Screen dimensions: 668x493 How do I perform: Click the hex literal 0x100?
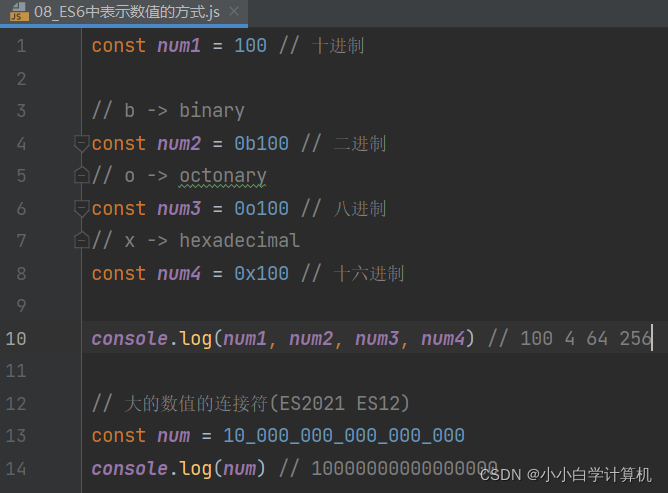tap(262, 274)
